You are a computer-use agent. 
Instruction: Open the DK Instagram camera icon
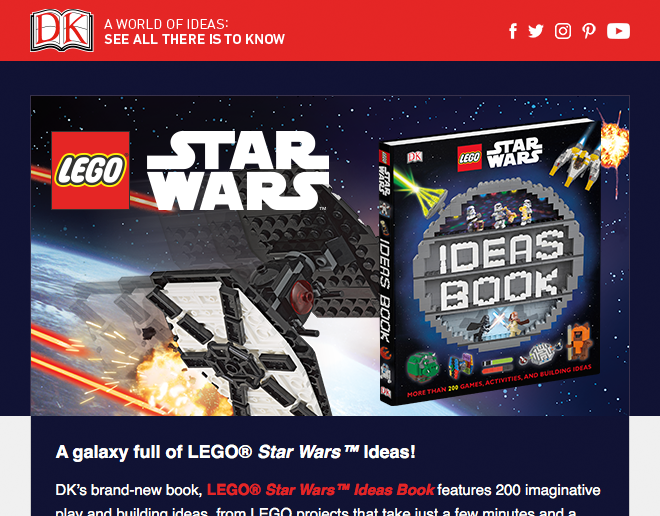click(x=563, y=31)
